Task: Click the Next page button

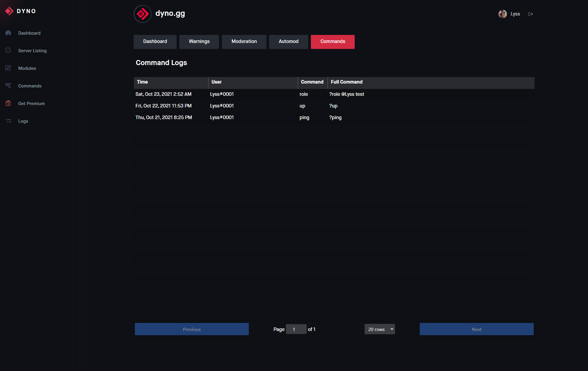Action: coord(476,329)
